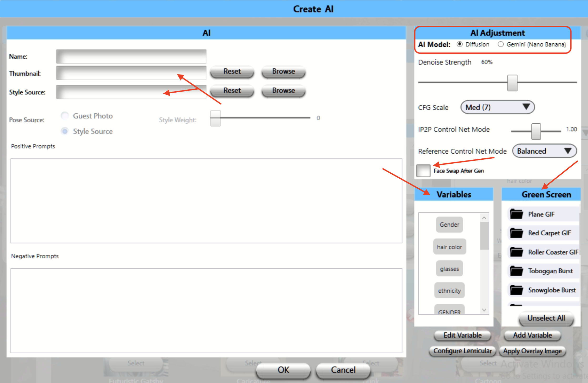Click the Red Carpet GIF folder icon
The width and height of the screenshot is (588, 383).
click(516, 233)
